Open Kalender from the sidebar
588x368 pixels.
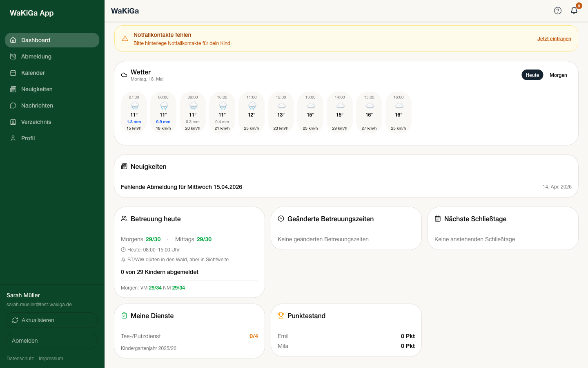52,73
